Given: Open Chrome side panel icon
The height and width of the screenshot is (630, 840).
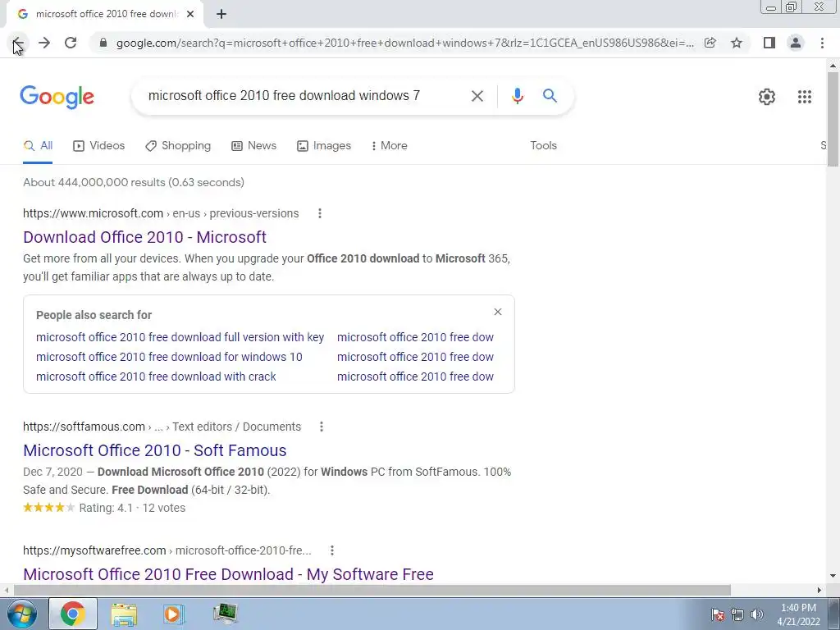Looking at the screenshot, I should [769, 43].
